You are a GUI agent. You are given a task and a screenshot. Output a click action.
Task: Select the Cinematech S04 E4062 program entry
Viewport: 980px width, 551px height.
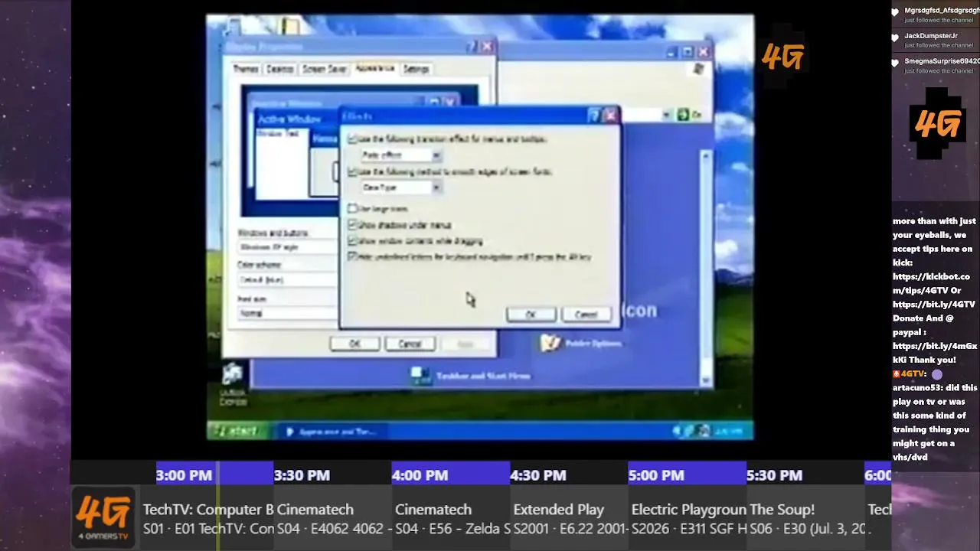tap(332, 518)
